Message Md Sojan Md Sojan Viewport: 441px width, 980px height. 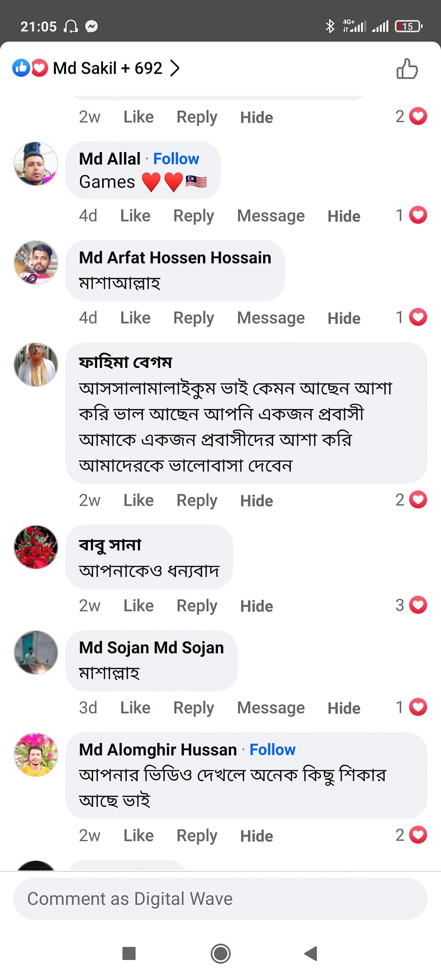coord(271,708)
